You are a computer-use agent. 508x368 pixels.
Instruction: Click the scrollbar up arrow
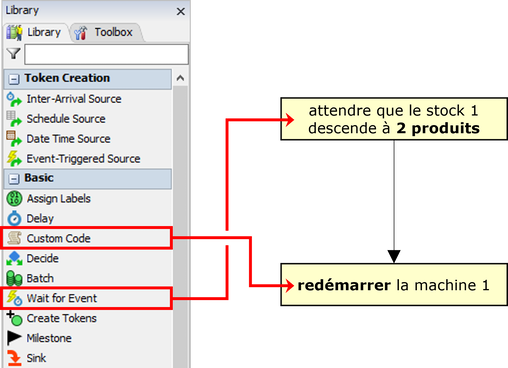click(180, 78)
